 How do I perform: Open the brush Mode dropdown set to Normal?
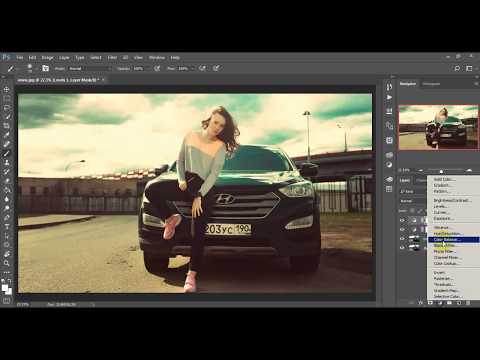click(90, 68)
